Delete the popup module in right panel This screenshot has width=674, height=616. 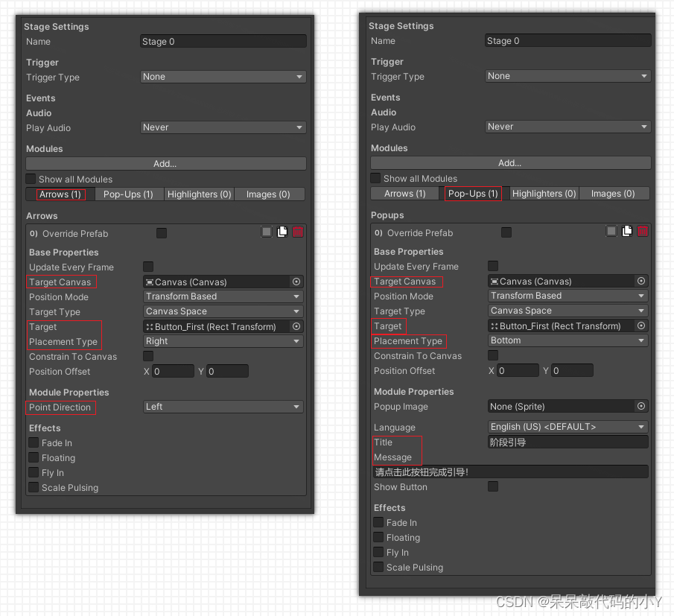tap(642, 231)
